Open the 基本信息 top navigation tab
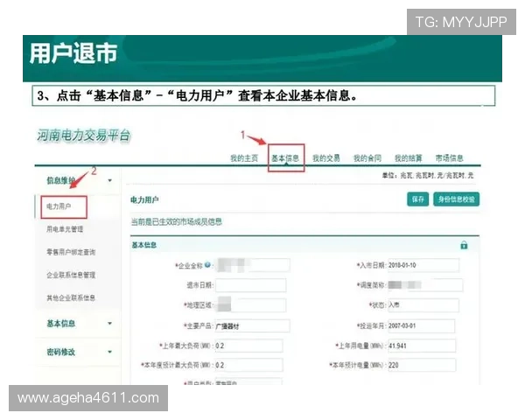Viewport: 525px width, 420px height. click(285, 158)
